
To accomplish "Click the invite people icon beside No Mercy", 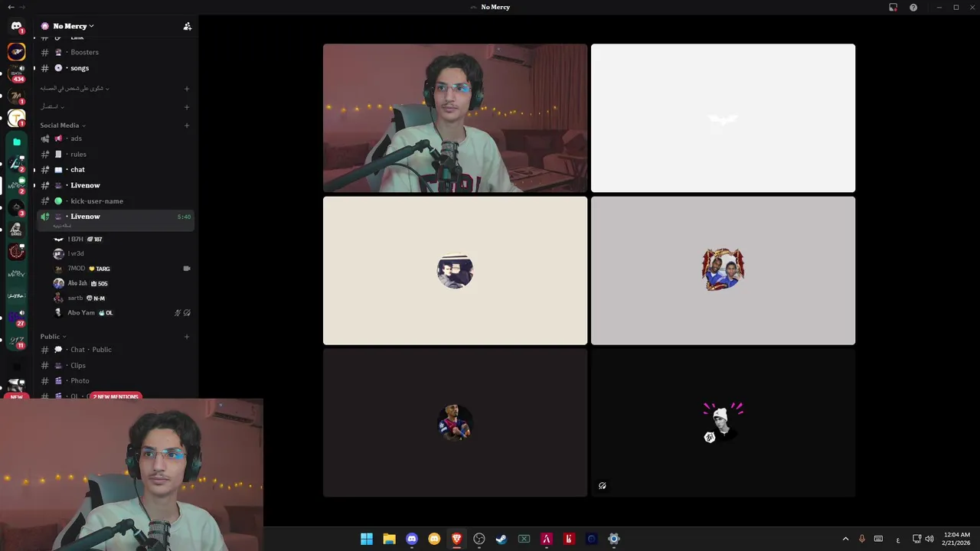I will point(187,26).
